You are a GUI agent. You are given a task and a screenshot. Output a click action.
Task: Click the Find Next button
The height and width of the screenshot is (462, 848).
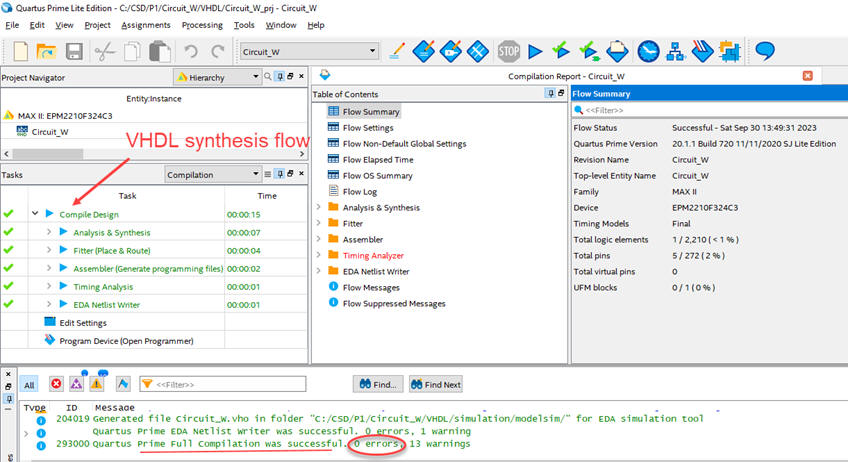(x=436, y=384)
